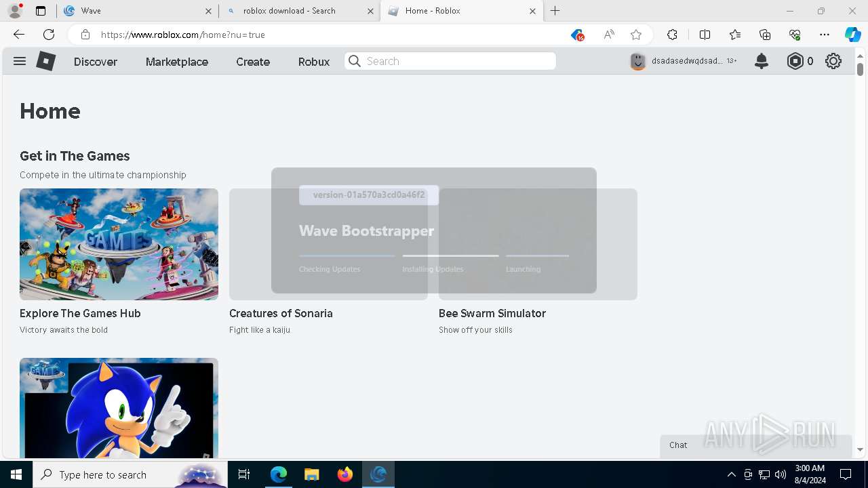The width and height of the screenshot is (868, 488).
Task: Open a new browser tab
Action: tap(555, 11)
